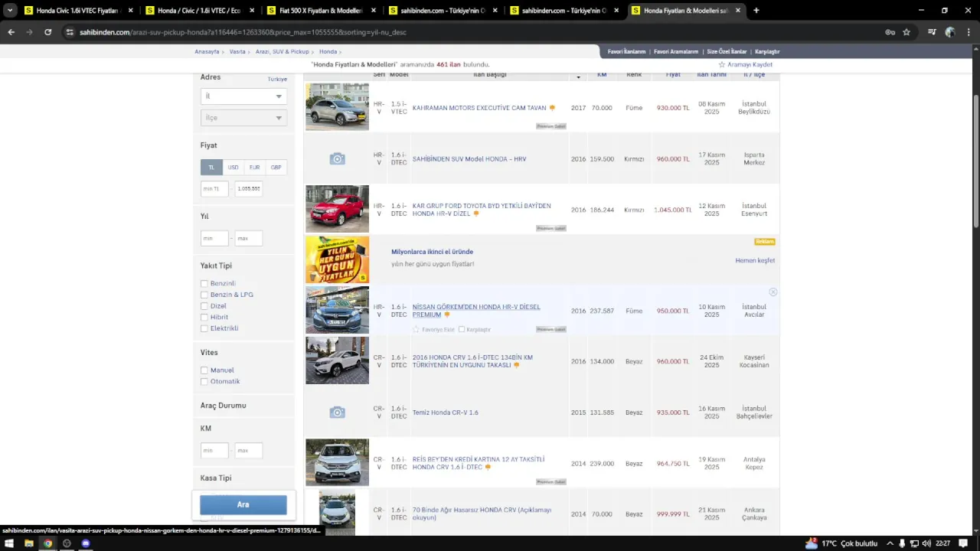The height and width of the screenshot is (551, 980).
Task: Select the EUR currency tab
Action: [254, 168]
